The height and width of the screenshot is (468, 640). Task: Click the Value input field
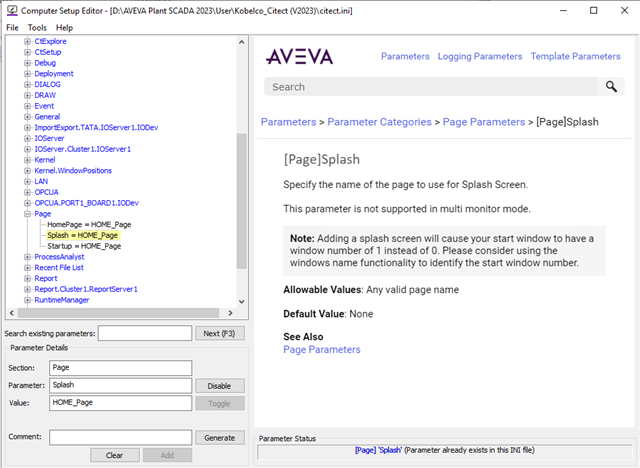point(120,403)
